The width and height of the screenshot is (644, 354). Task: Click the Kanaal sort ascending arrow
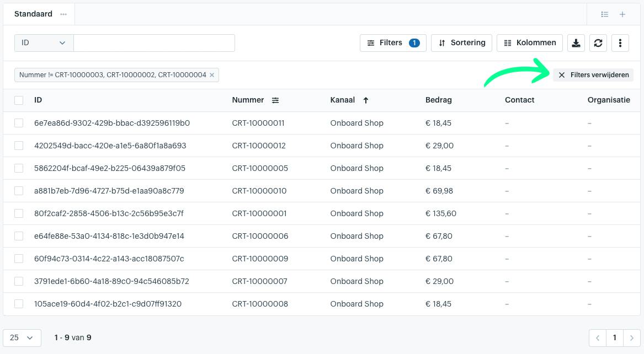click(365, 100)
